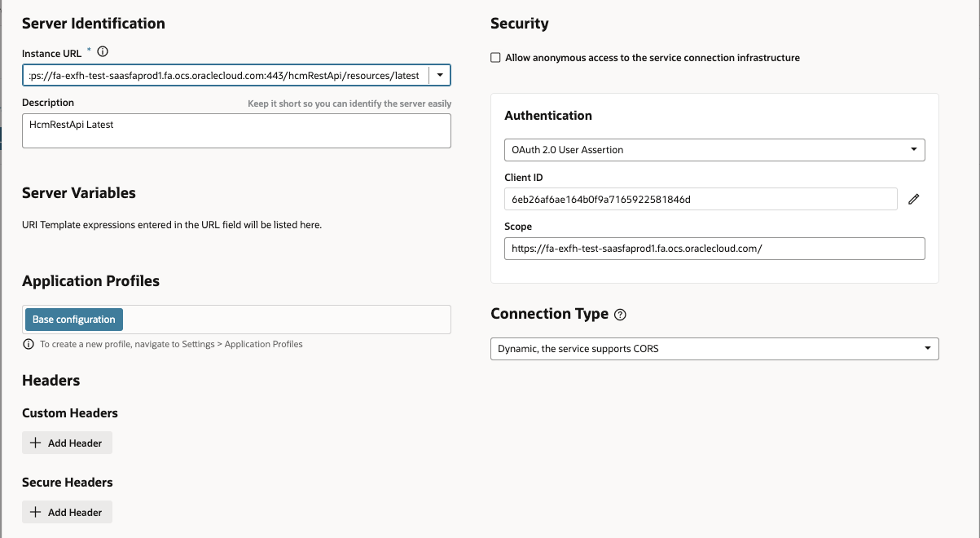Open the Connection Type help icon

pyautogui.click(x=620, y=315)
